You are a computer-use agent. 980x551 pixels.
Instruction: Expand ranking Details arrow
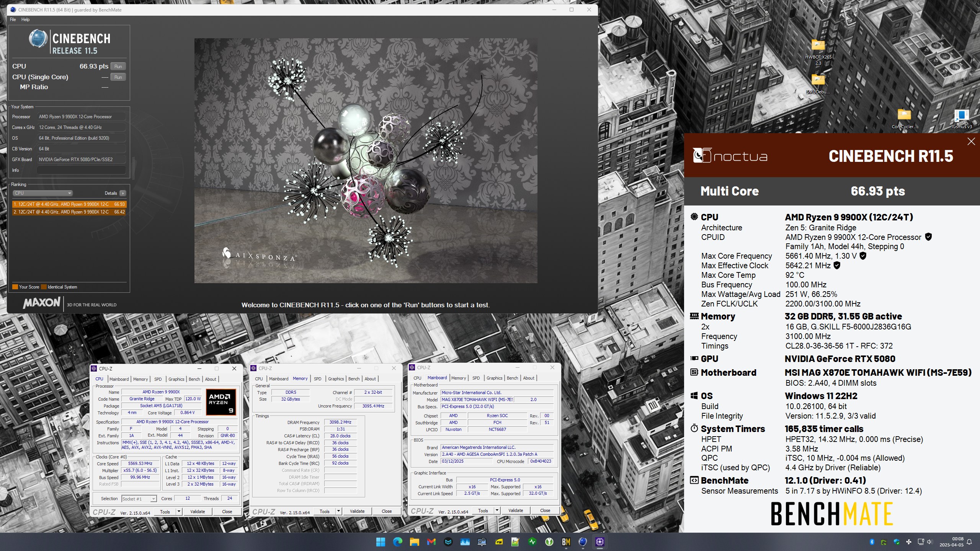122,193
